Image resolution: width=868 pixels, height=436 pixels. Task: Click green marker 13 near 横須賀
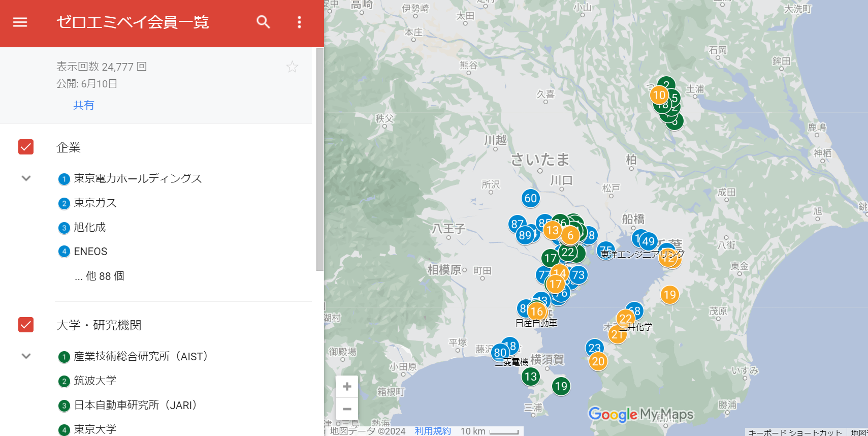(x=531, y=377)
